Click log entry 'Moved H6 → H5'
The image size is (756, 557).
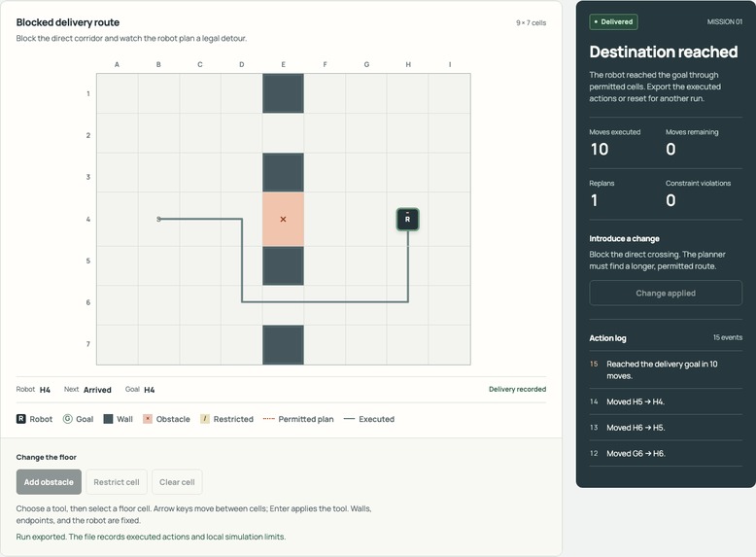(666, 428)
